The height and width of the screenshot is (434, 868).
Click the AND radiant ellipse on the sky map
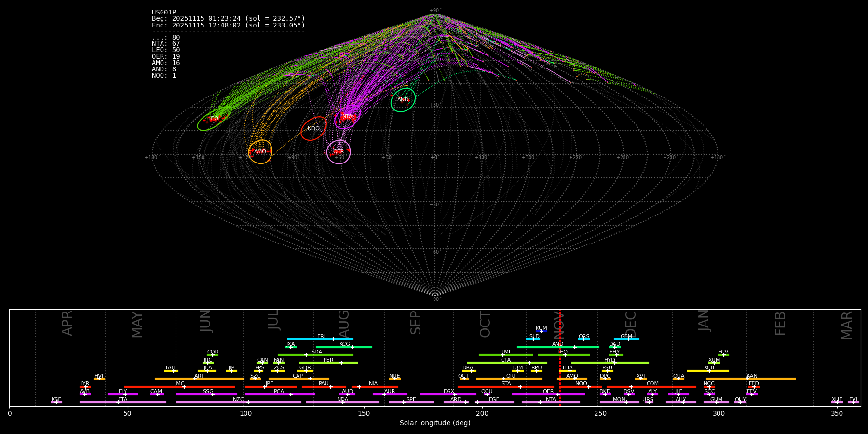pos(403,100)
